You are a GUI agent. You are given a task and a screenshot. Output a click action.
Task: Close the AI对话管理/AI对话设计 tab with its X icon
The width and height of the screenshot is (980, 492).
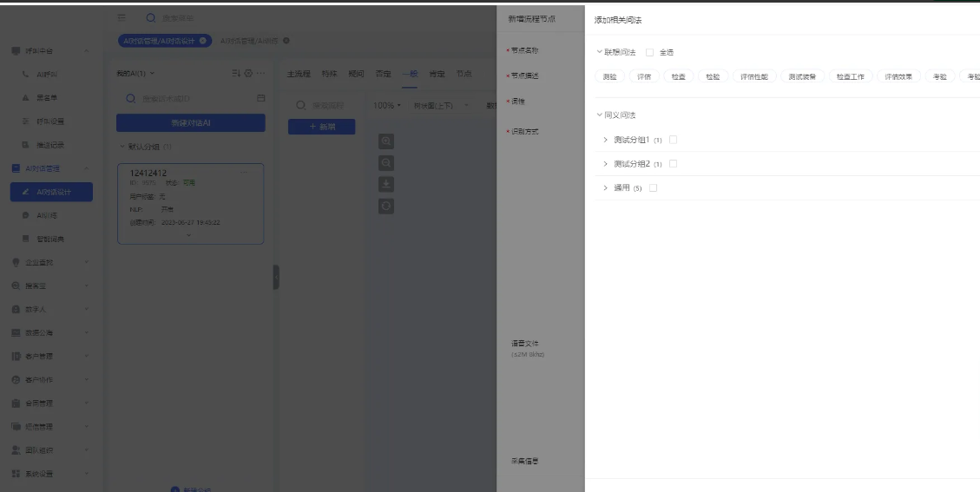[x=203, y=41]
